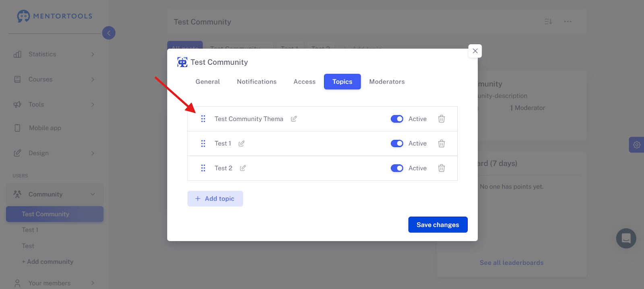Collapse the sidebar with the round arrow button
This screenshot has width=644, height=289.
point(109,33)
